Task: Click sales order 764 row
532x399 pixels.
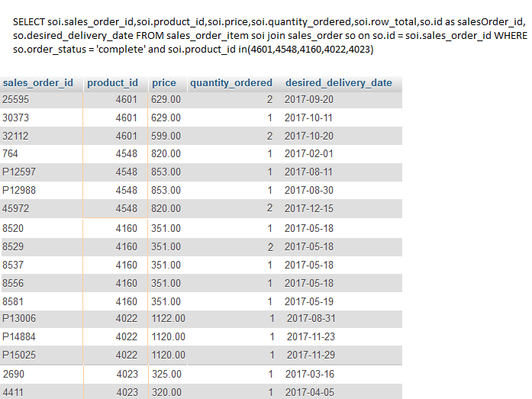Action: pyautogui.click(x=202, y=154)
